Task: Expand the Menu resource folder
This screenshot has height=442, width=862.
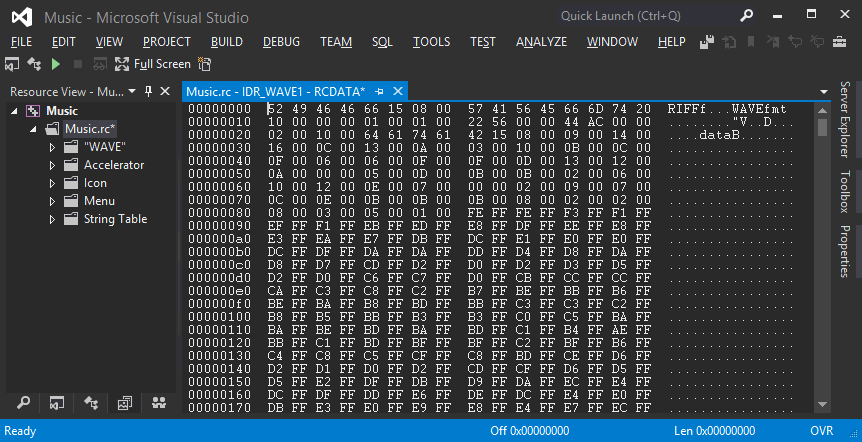Action: point(52,201)
